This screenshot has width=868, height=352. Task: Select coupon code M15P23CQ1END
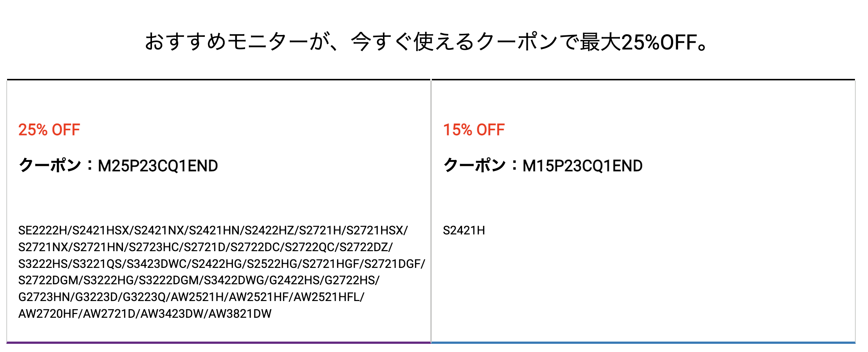[583, 166]
